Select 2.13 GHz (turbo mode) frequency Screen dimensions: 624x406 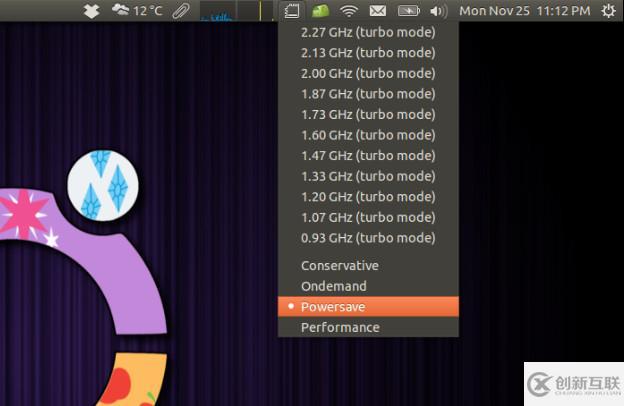368,53
